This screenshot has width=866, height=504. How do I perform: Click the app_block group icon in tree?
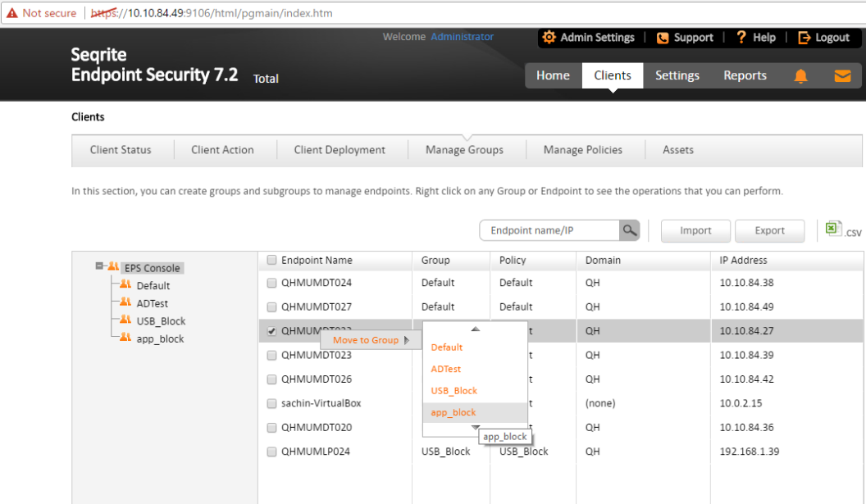click(125, 338)
